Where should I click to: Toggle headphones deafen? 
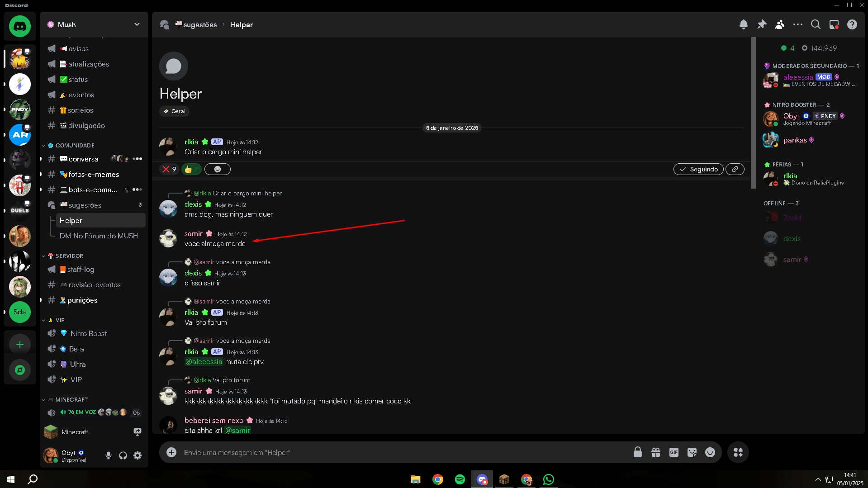coord(123,455)
